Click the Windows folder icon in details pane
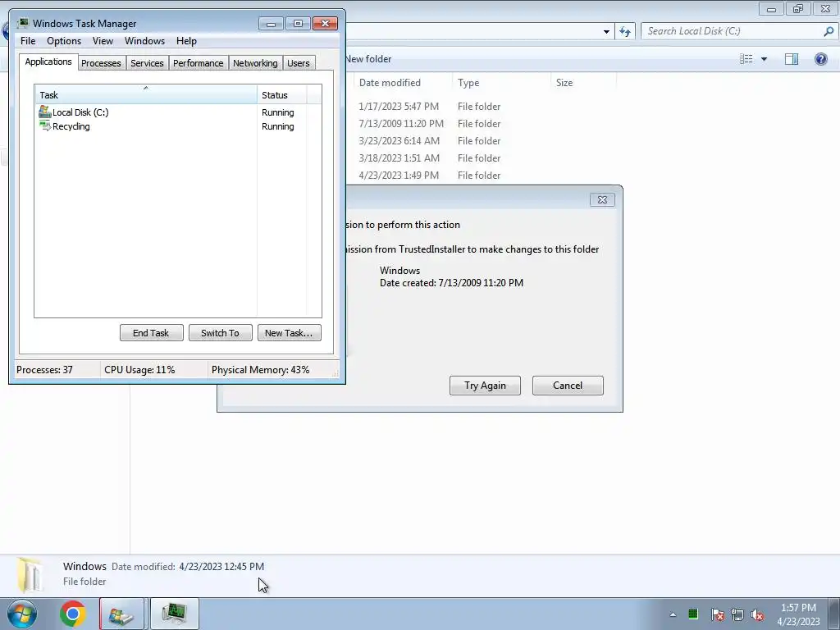This screenshot has width=840, height=630. (x=30, y=574)
